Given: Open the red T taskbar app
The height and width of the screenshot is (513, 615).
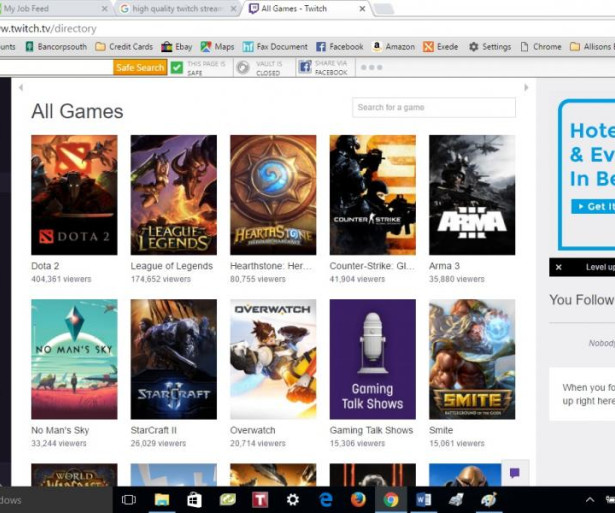Looking at the screenshot, I should pyautogui.click(x=260, y=500).
